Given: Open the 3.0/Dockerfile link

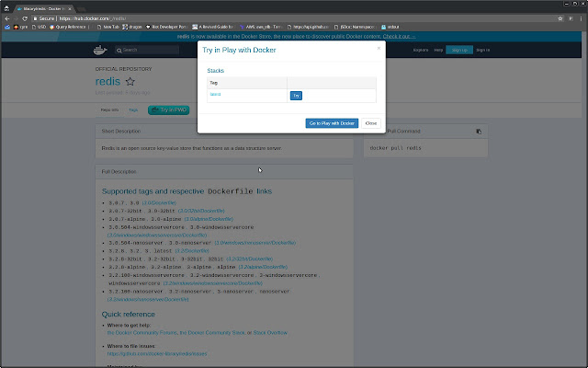Looking at the screenshot, I should (x=159, y=202).
